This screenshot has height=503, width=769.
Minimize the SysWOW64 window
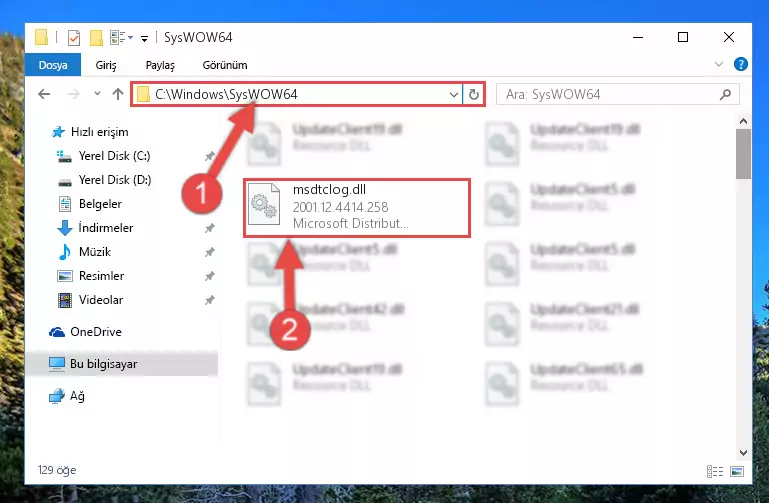[638, 37]
